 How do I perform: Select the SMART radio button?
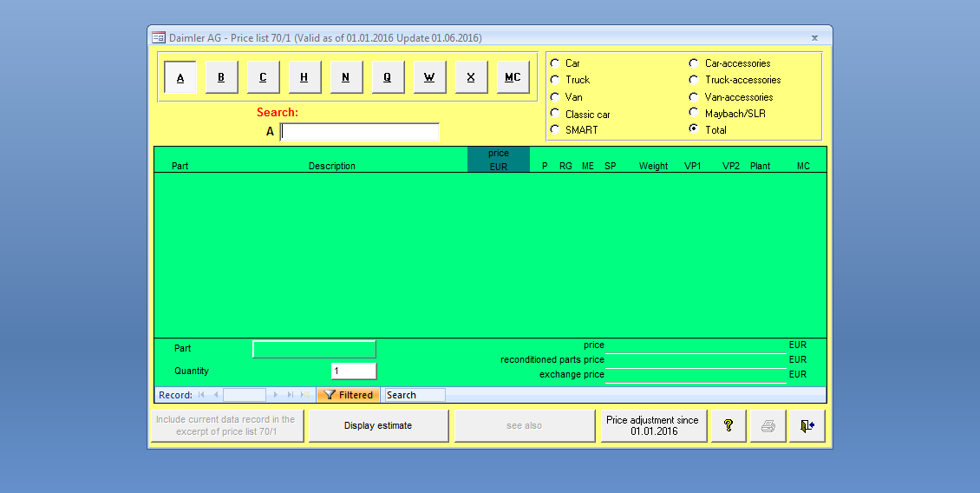(555, 128)
